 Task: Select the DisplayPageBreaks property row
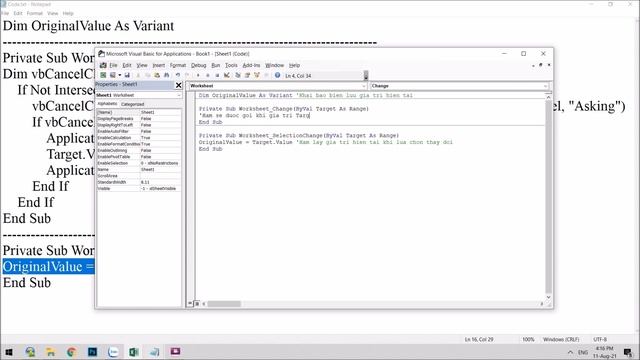tap(139, 119)
